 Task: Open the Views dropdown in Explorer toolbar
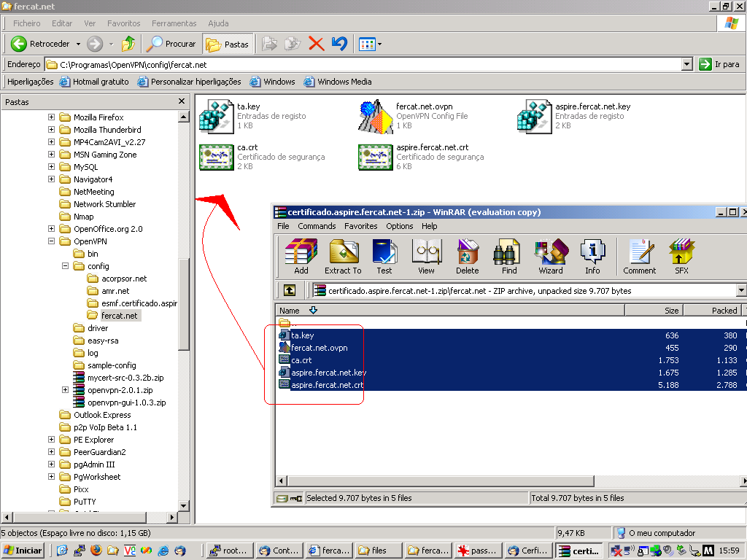point(379,44)
